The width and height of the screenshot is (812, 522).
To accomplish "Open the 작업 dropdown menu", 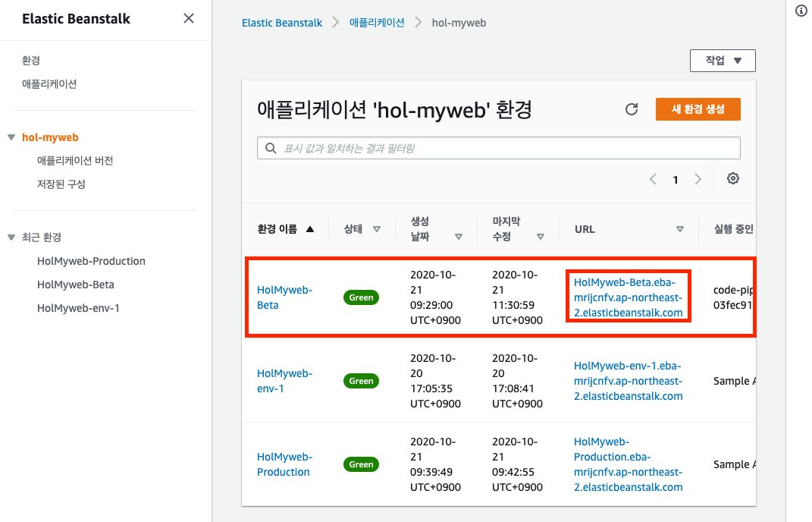I will pyautogui.click(x=723, y=61).
